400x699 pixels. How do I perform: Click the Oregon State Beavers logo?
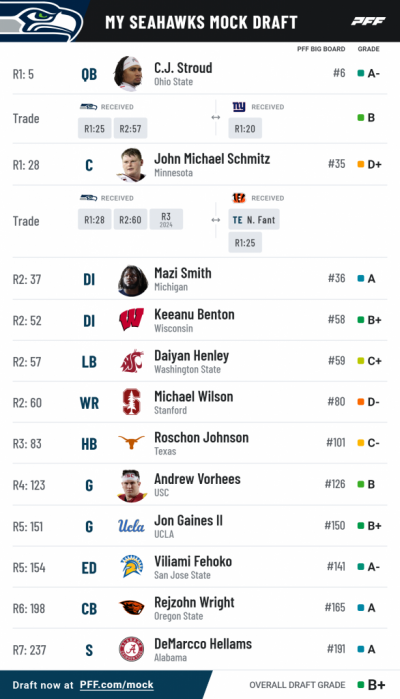(x=132, y=607)
